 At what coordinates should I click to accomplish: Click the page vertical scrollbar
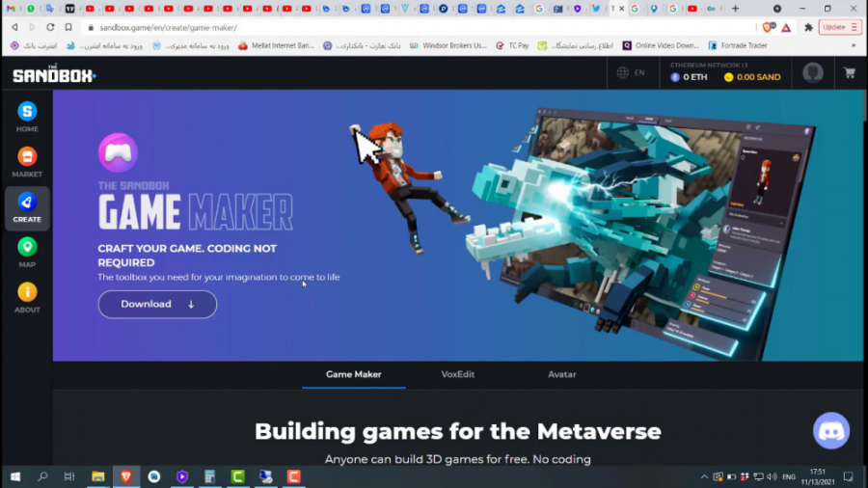865,106
